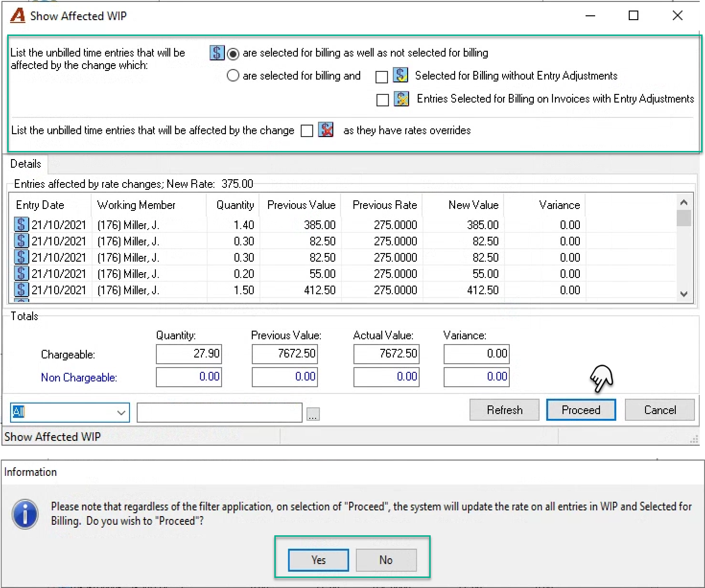Cancel the Show Affected WIP dialog
This screenshot has height=588, width=705.
click(x=660, y=410)
